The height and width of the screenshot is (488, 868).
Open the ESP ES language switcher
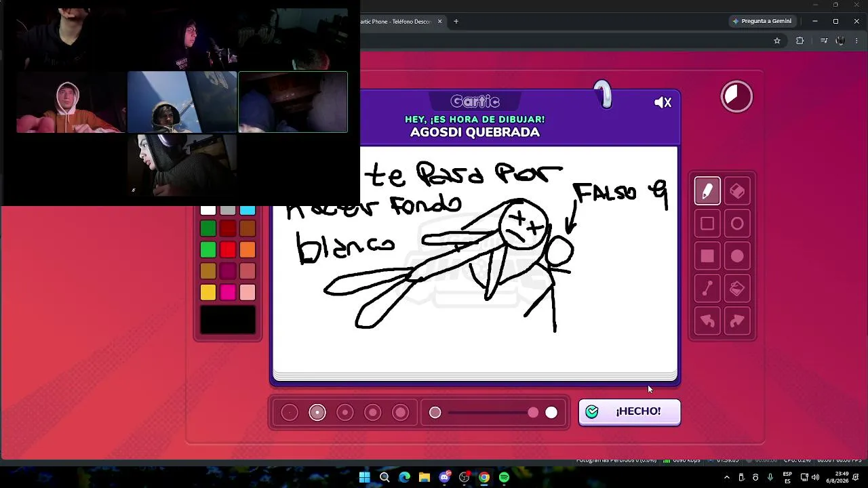tap(787, 477)
